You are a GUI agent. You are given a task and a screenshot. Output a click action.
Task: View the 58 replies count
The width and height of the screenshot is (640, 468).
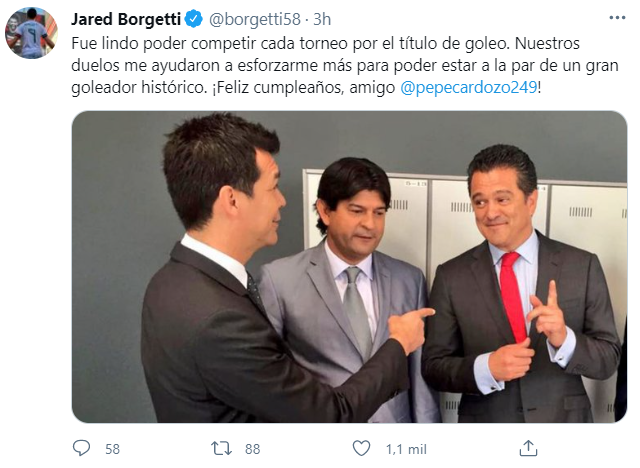tap(112, 449)
